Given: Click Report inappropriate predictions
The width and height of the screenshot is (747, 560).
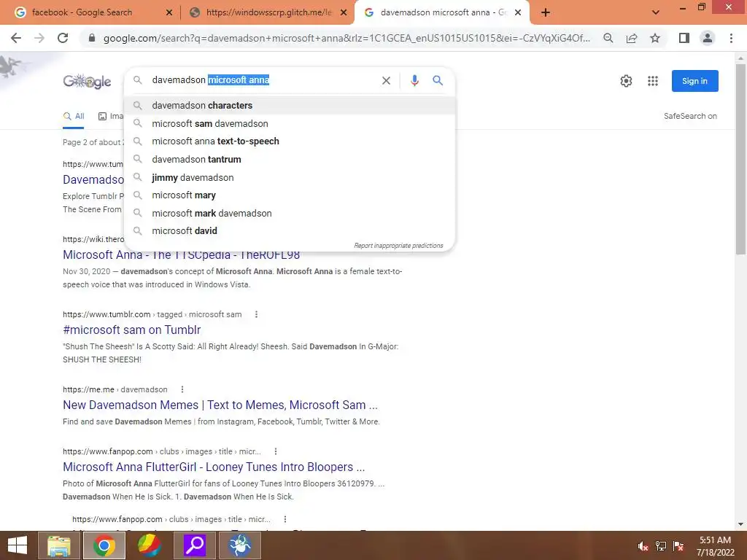Looking at the screenshot, I should [398, 246].
